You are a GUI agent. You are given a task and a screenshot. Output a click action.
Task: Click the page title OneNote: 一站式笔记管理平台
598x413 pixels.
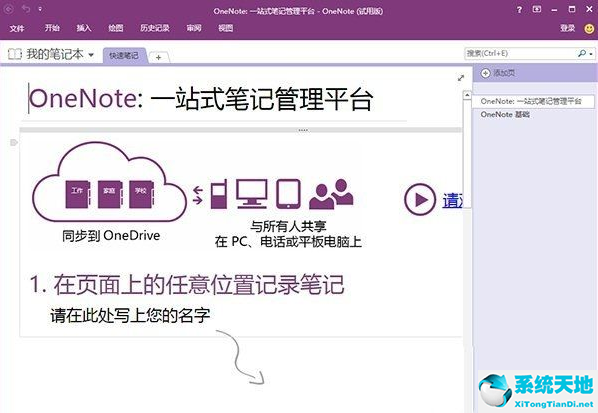pyautogui.click(x=201, y=99)
